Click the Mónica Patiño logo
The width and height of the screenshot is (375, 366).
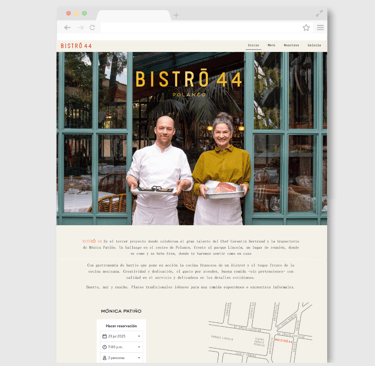coord(121,311)
